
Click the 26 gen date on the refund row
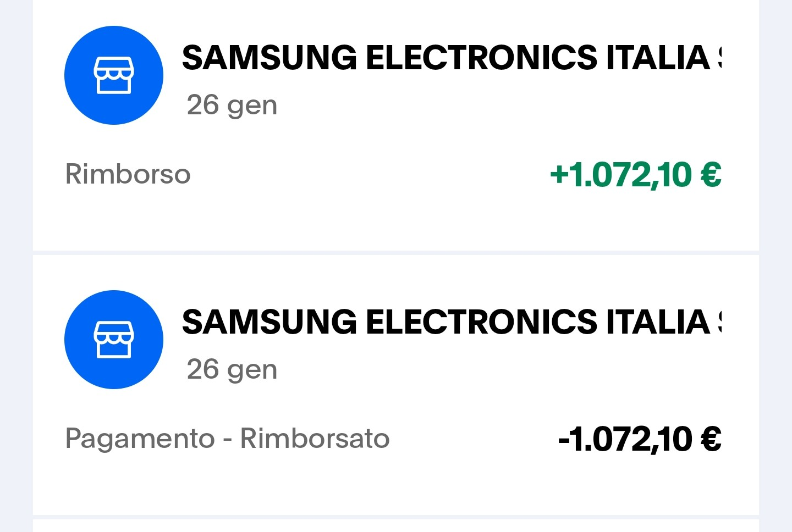click(x=231, y=105)
